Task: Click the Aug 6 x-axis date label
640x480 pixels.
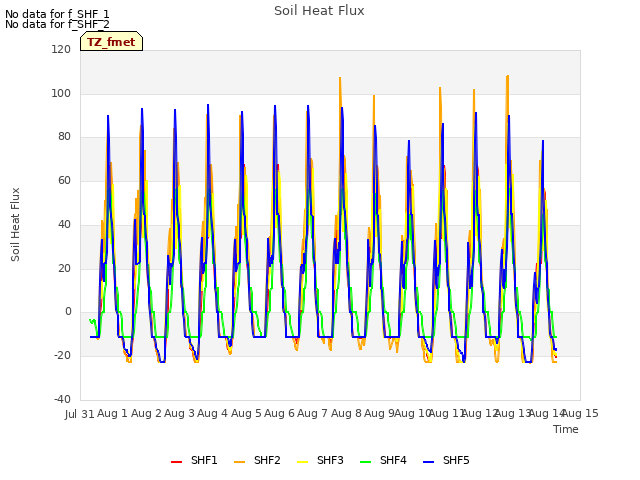Action: [x=279, y=413]
